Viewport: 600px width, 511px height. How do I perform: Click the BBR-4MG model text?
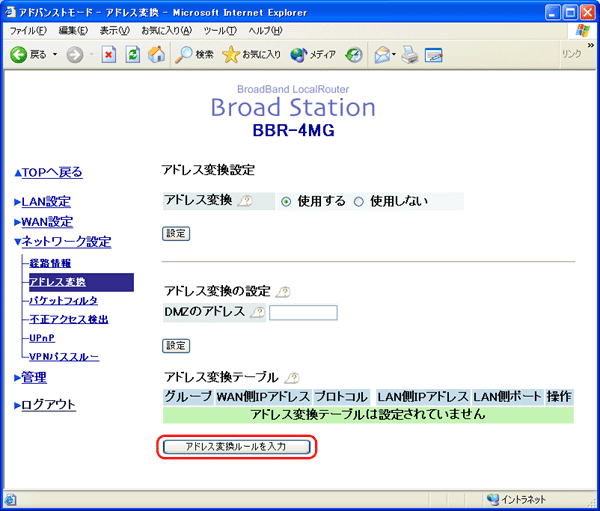(293, 131)
